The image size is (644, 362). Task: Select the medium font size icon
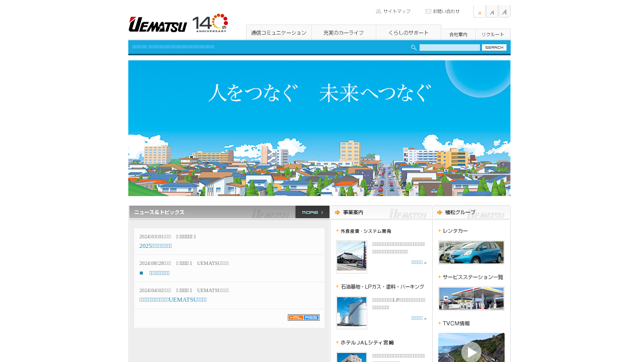pos(492,12)
